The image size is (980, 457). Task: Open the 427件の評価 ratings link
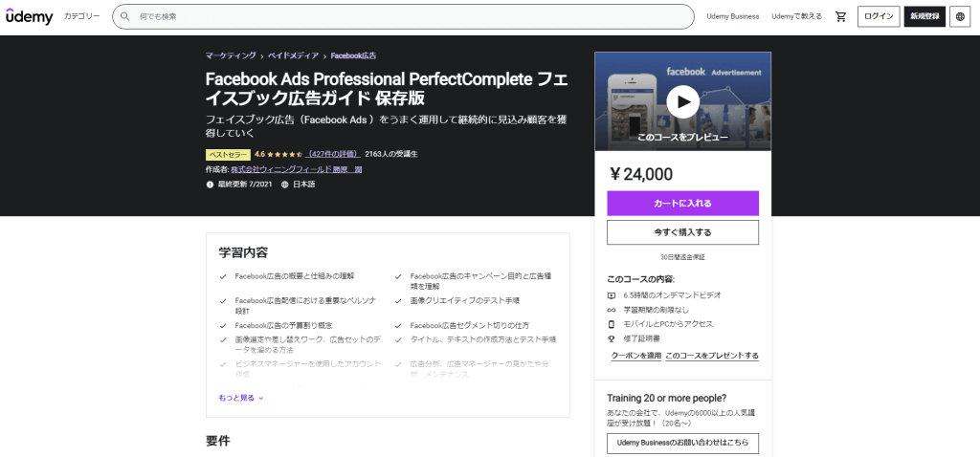[334, 154]
